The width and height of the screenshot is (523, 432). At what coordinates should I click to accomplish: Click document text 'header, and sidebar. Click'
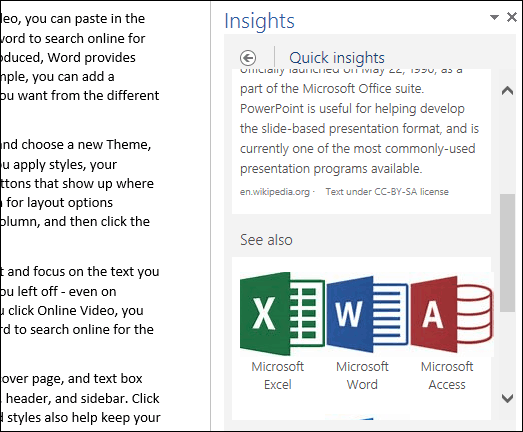pos(83,399)
